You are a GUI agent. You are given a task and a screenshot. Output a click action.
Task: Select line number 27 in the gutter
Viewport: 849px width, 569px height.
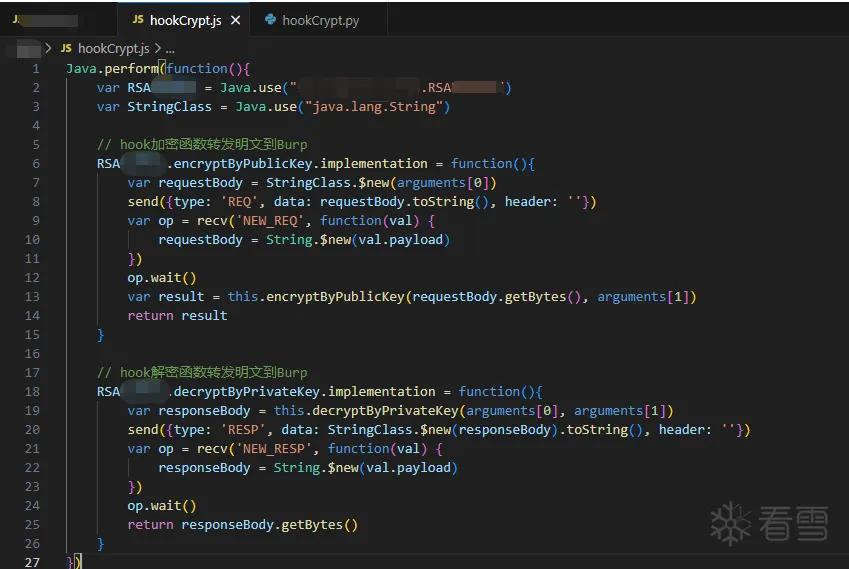[x=32, y=563]
